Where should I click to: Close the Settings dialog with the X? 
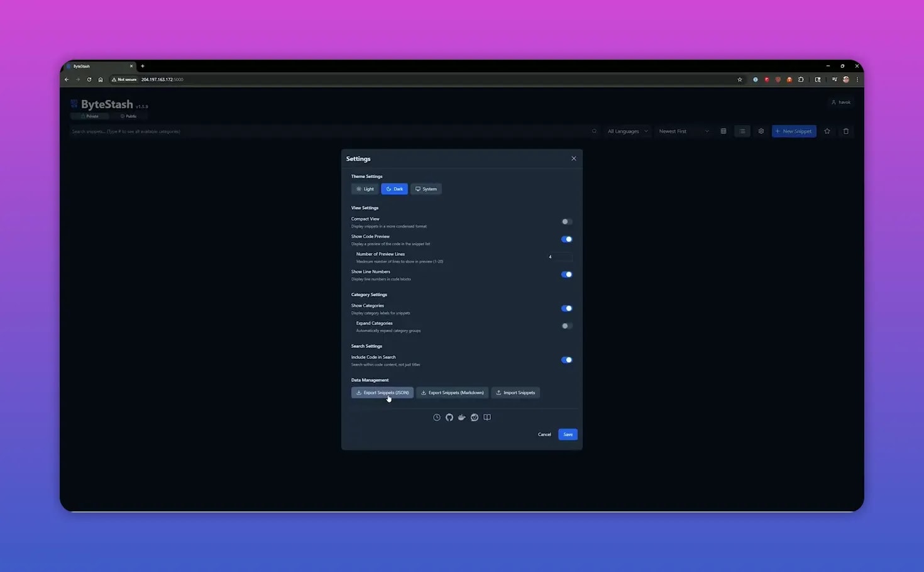coord(574,158)
